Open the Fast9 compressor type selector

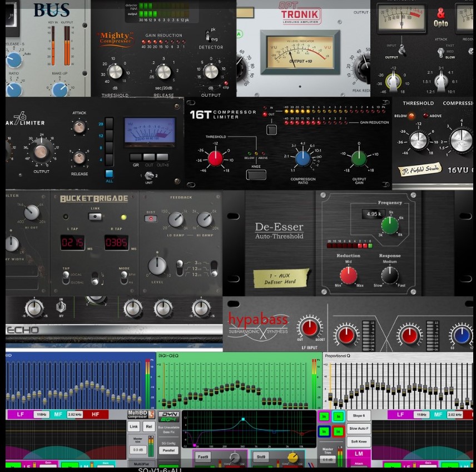coord(203,456)
